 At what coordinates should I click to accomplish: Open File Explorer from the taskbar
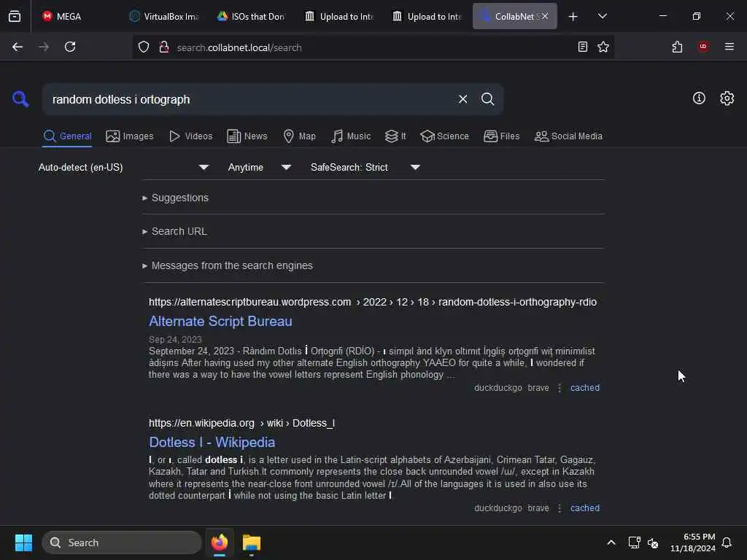(252, 542)
